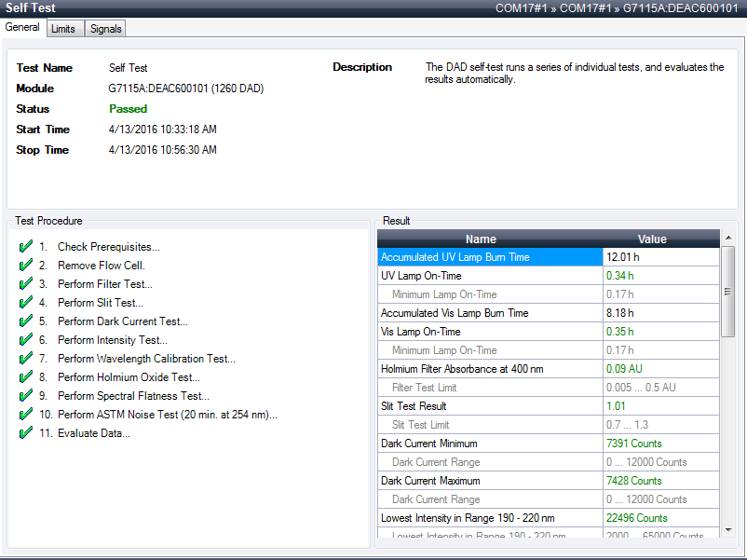The image size is (747, 560).
Task: Click the checkmark next to Perform Slit Test
Action: 25,303
